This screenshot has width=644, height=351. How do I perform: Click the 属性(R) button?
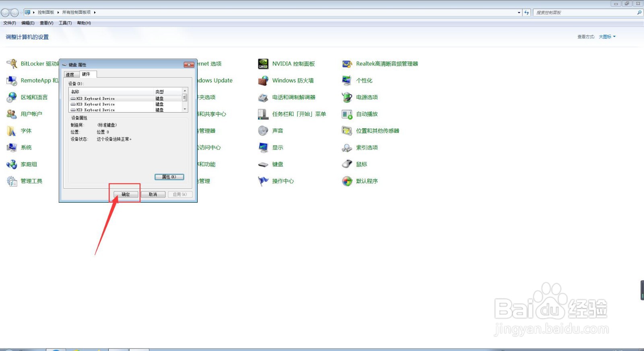tap(169, 177)
